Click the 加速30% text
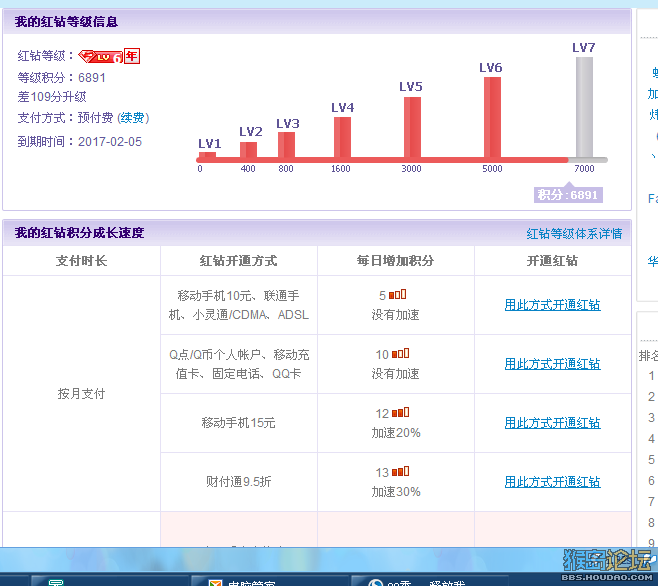 point(396,492)
